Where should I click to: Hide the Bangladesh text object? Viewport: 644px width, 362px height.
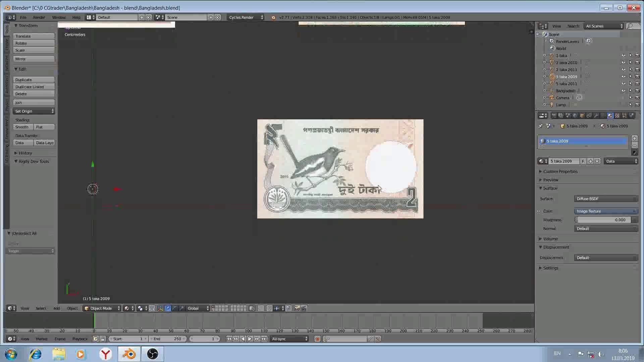(623, 91)
